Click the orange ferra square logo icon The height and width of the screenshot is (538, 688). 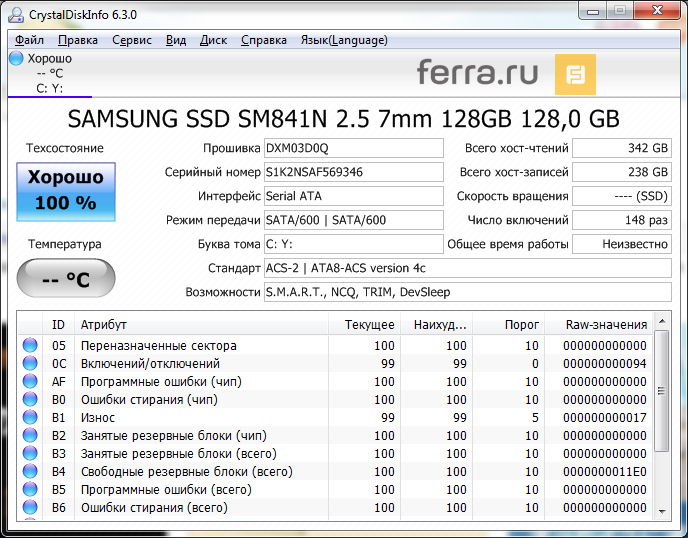click(x=575, y=74)
